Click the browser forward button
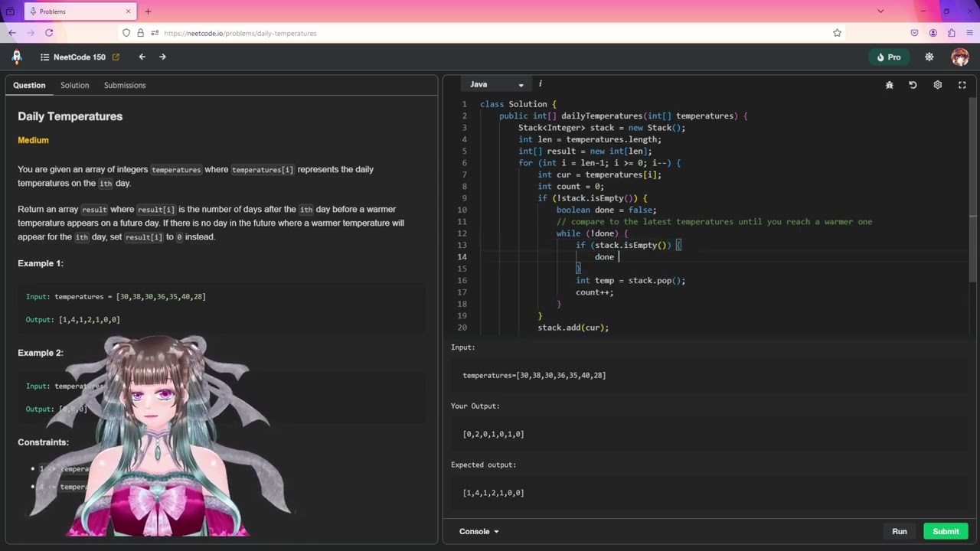Image resolution: width=980 pixels, height=551 pixels. (x=31, y=33)
